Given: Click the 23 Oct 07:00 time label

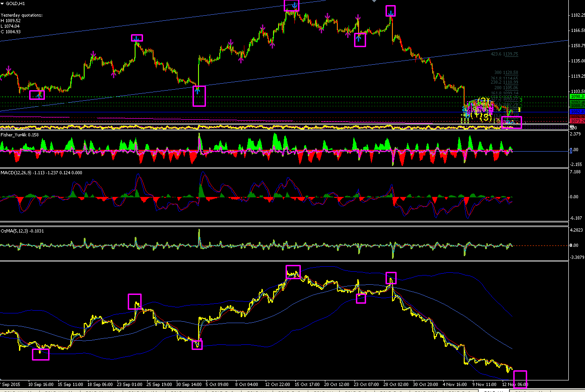Looking at the screenshot, I should pyautogui.click(x=367, y=384).
